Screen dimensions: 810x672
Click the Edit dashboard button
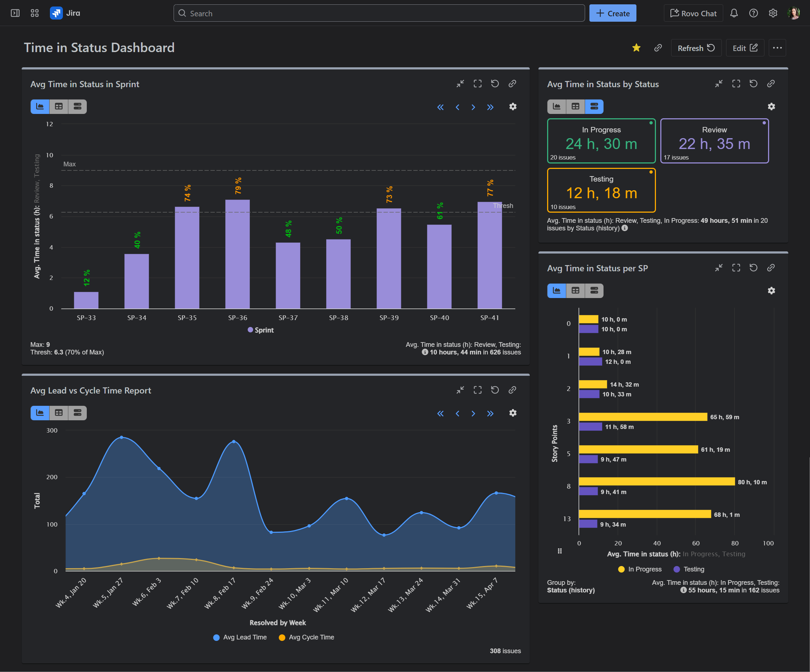(745, 48)
